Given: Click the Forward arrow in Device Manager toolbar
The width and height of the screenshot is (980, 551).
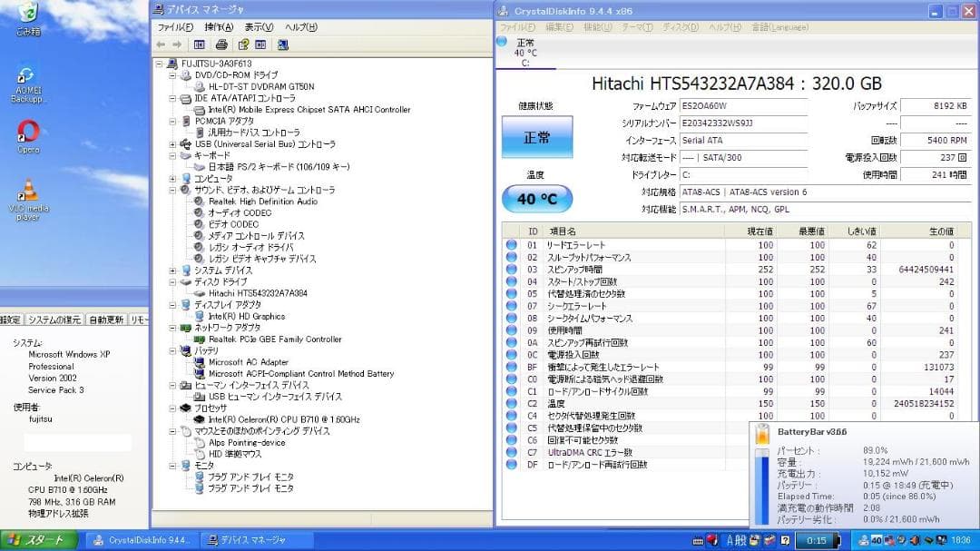Looking at the screenshot, I should [x=177, y=45].
